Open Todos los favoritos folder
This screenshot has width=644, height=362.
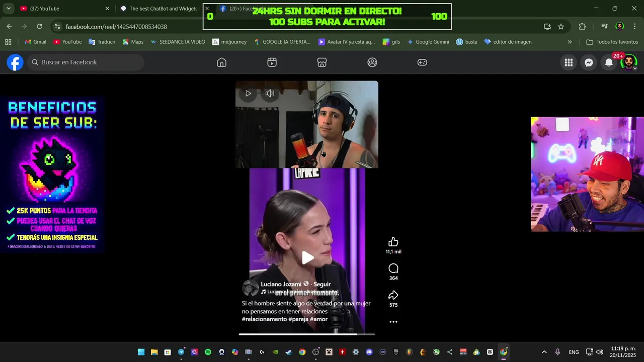tap(612, 42)
